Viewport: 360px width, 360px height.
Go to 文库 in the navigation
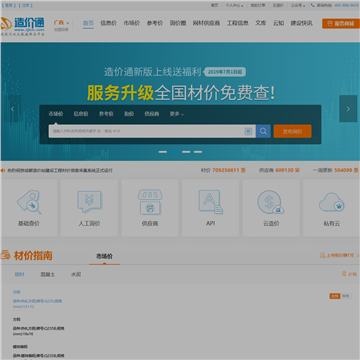[x=261, y=23]
